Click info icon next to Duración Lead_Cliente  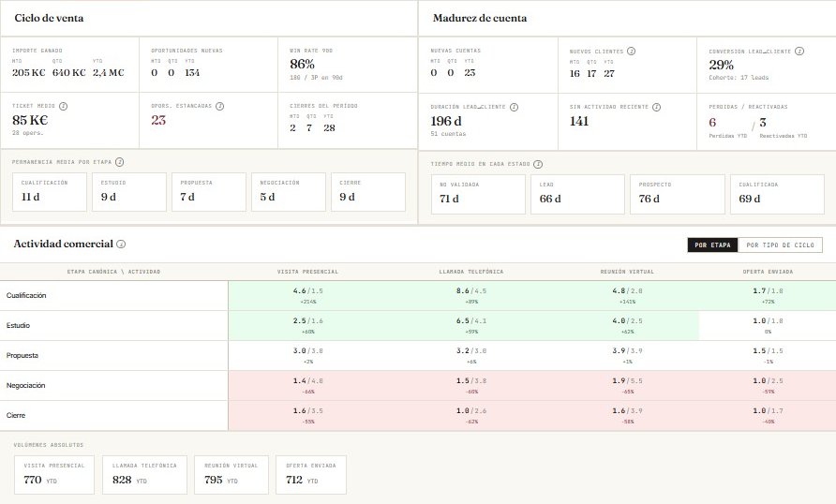[x=514, y=107]
